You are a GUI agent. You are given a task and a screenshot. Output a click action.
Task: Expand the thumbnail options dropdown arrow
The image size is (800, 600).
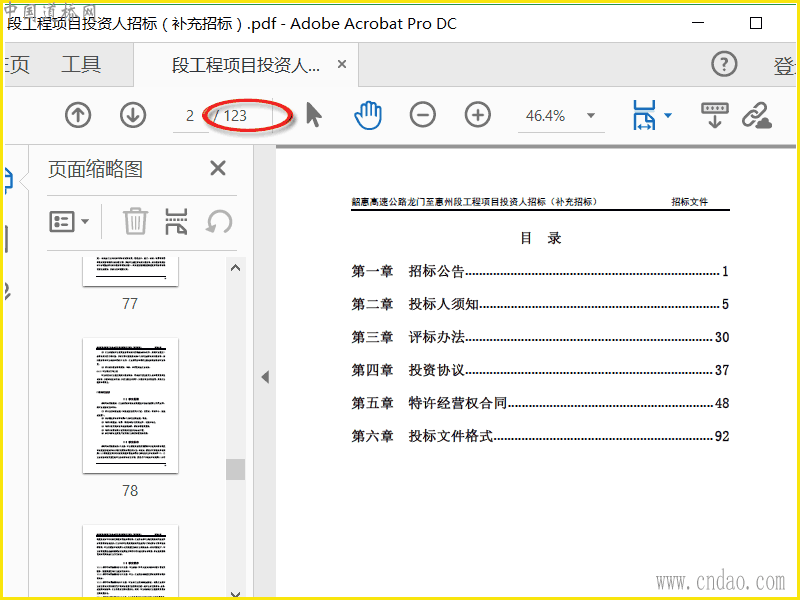tap(85, 221)
